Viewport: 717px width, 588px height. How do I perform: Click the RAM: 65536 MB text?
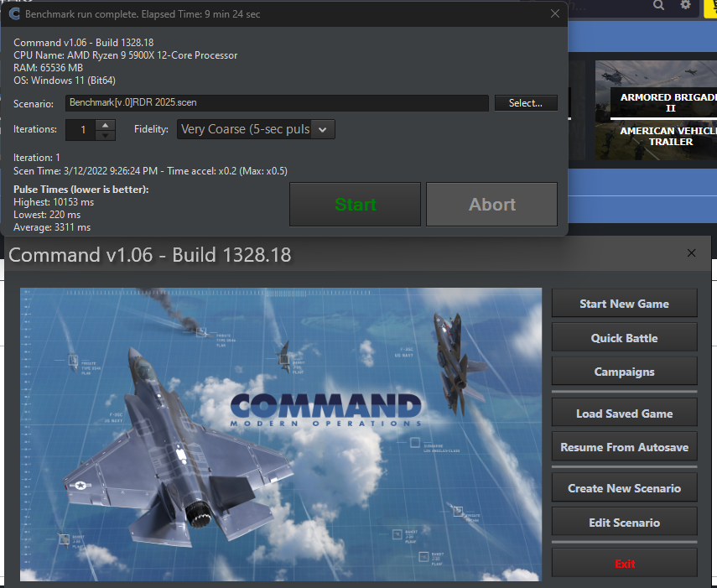[x=48, y=68]
